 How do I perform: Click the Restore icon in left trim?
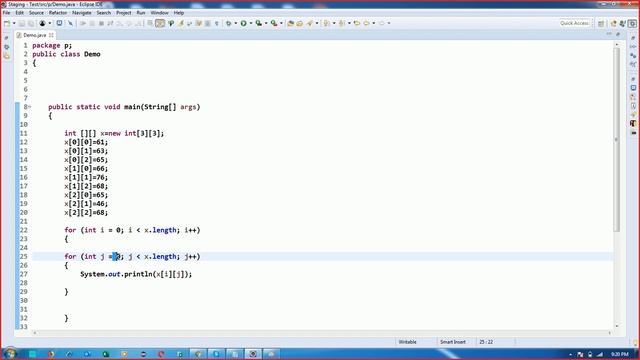(7, 38)
